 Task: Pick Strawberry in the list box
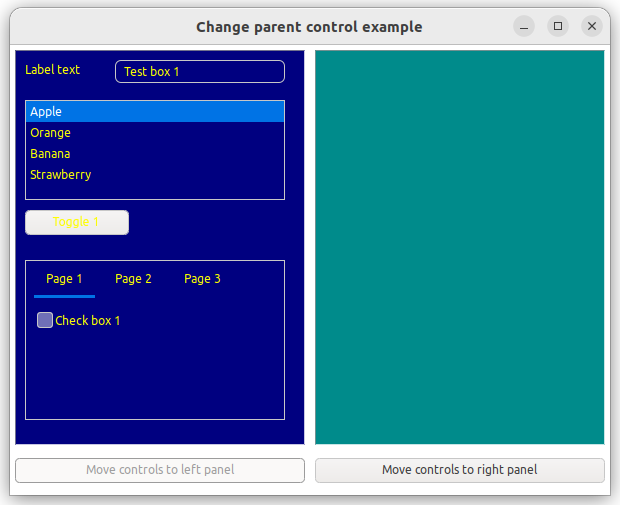(154, 175)
